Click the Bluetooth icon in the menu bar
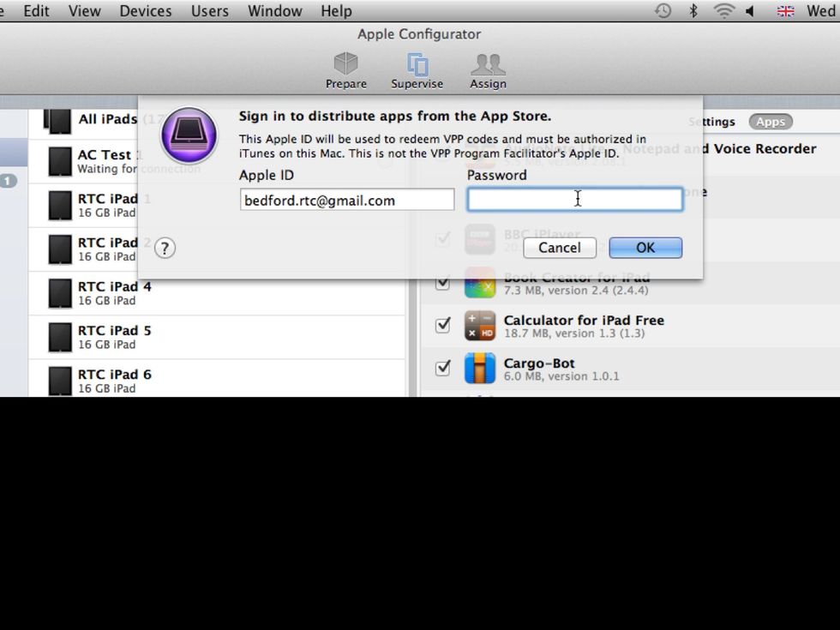The height and width of the screenshot is (630, 840). (693, 11)
